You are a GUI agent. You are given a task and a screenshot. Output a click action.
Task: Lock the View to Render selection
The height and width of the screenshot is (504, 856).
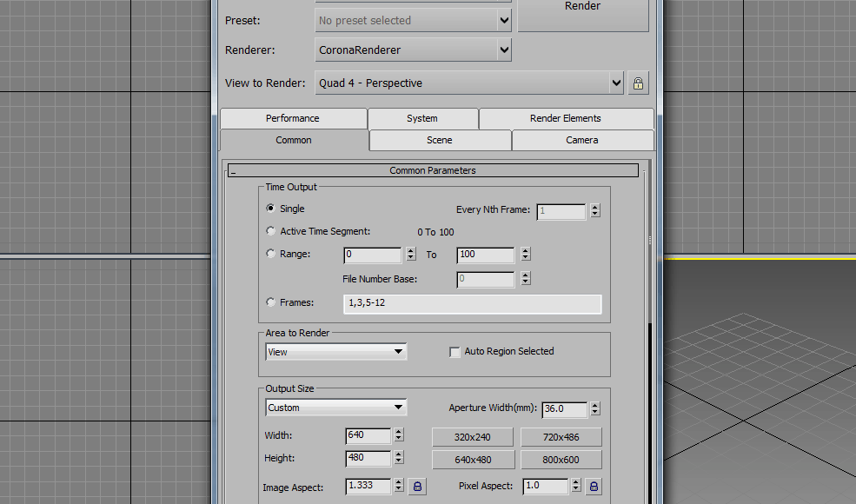click(638, 83)
